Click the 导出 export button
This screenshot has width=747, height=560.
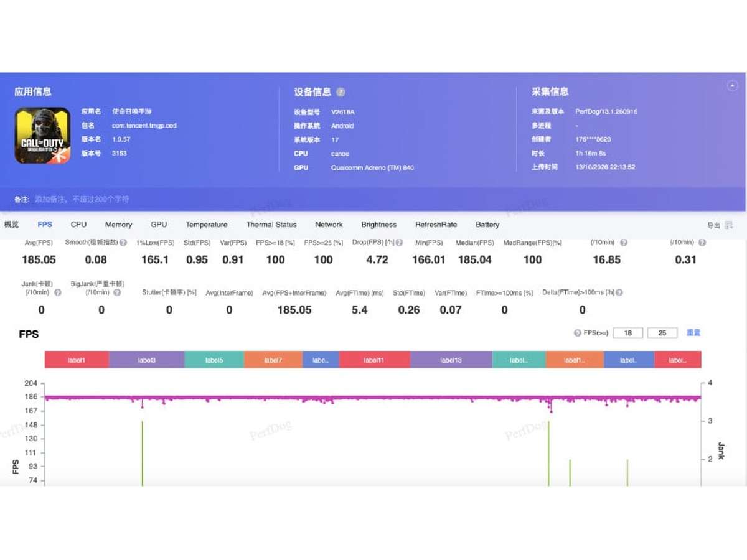[x=720, y=225]
